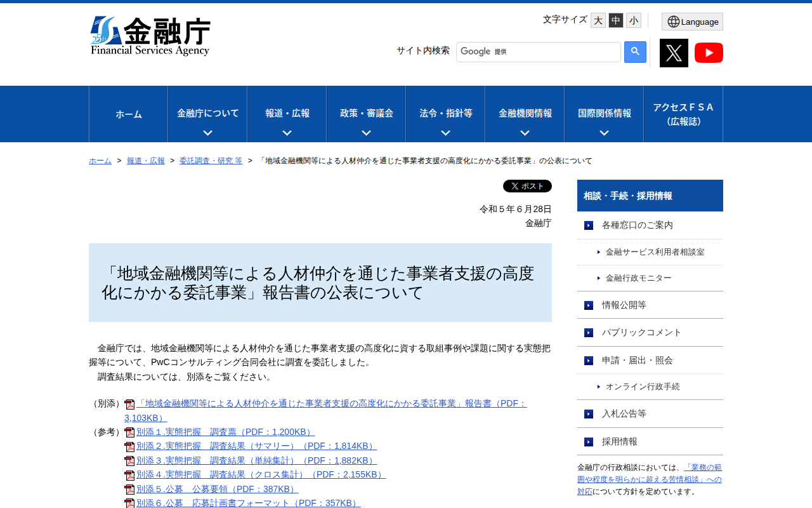This screenshot has width=812, height=508.
Task: Open the ホーム navigation menu item
Action: click(x=128, y=114)
